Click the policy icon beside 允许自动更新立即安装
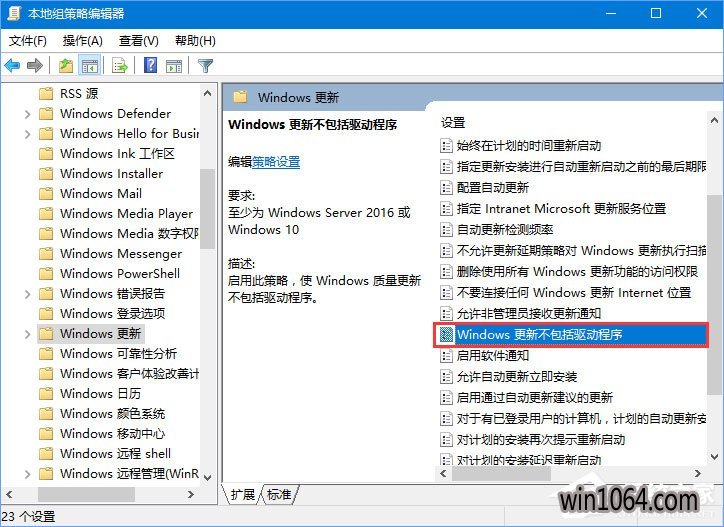This screenshot has height=527, width=724. point(446,377)
